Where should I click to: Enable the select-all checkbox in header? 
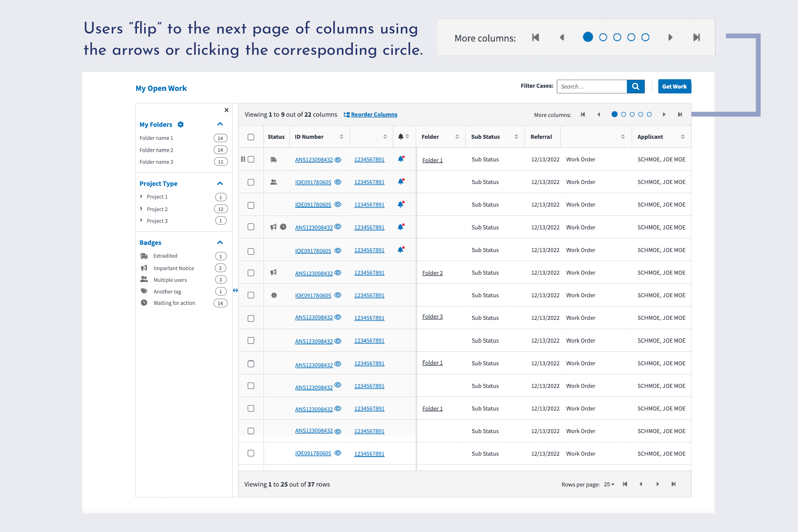251,137
